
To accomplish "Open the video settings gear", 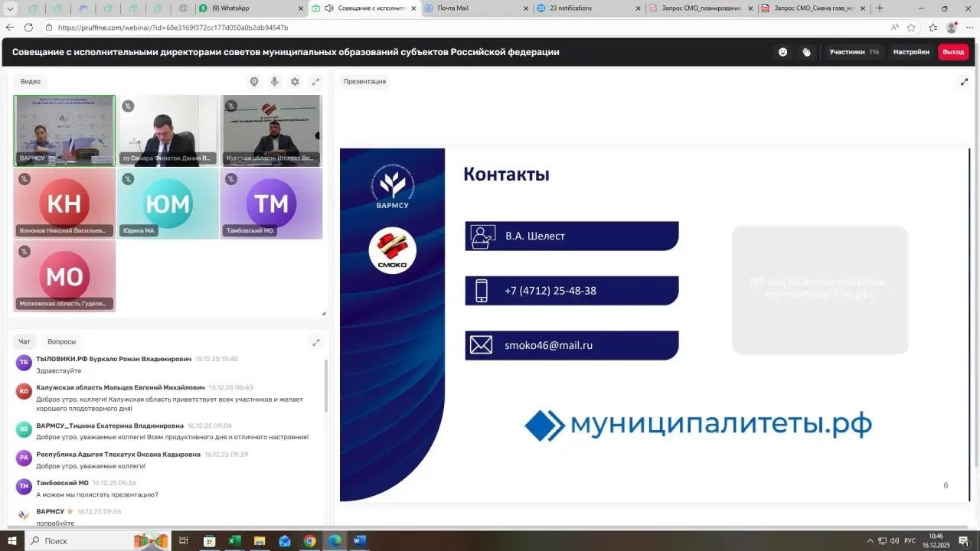I will click(295, 81).
